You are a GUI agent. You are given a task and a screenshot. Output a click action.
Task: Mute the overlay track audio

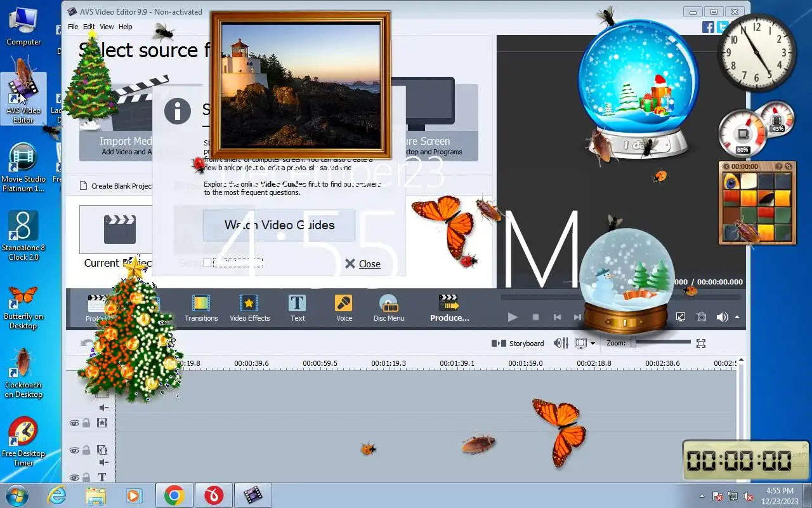coord(103,462)
